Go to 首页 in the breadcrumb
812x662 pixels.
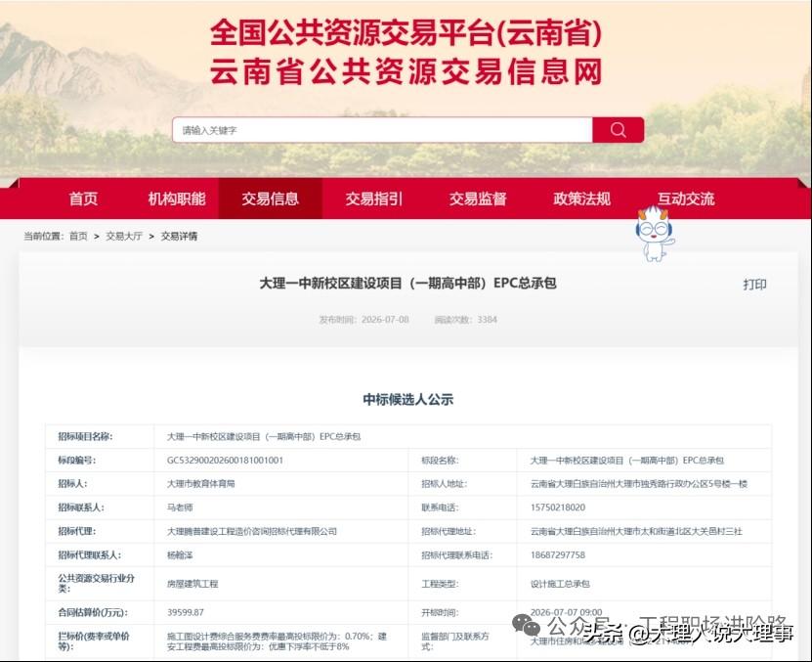click(x=78, y=236)
